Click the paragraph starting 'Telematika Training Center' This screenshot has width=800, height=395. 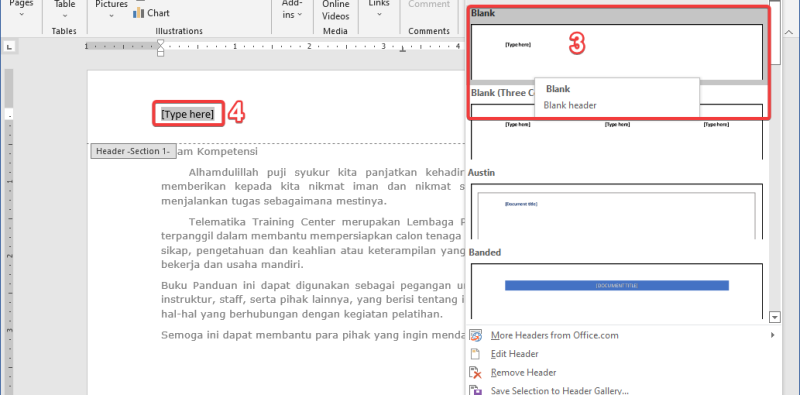tap(313, 243)
